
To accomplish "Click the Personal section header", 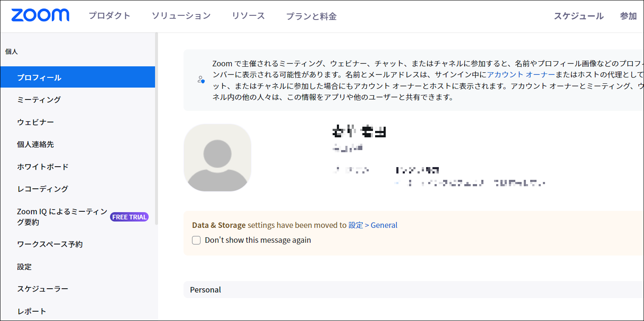I will tap(414, 290).
